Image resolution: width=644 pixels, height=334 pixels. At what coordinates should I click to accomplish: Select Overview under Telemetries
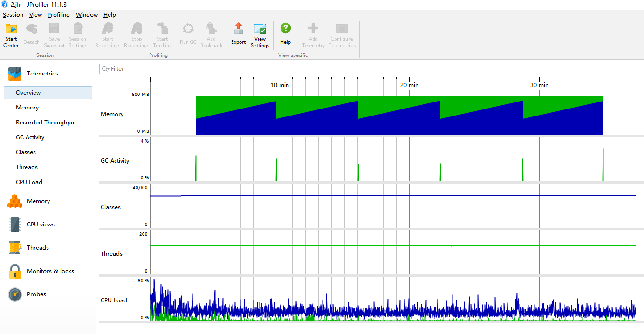point(28,93)
